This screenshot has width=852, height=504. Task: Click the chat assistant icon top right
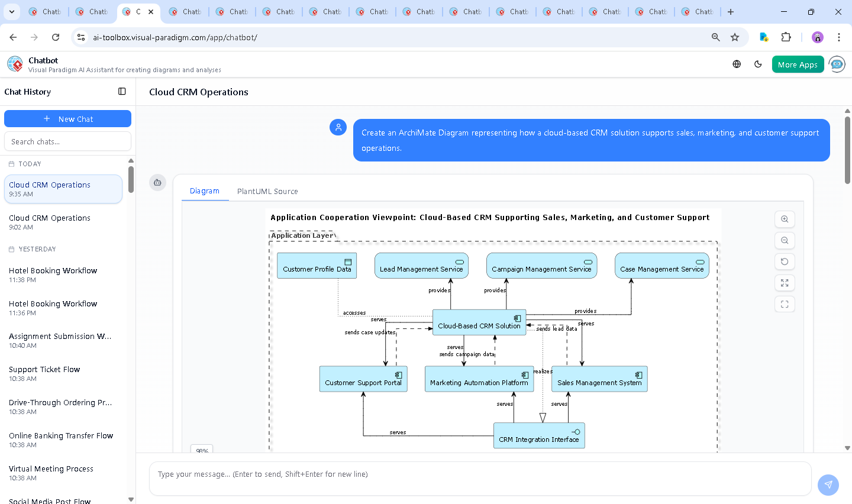click(x=837, y=64)
